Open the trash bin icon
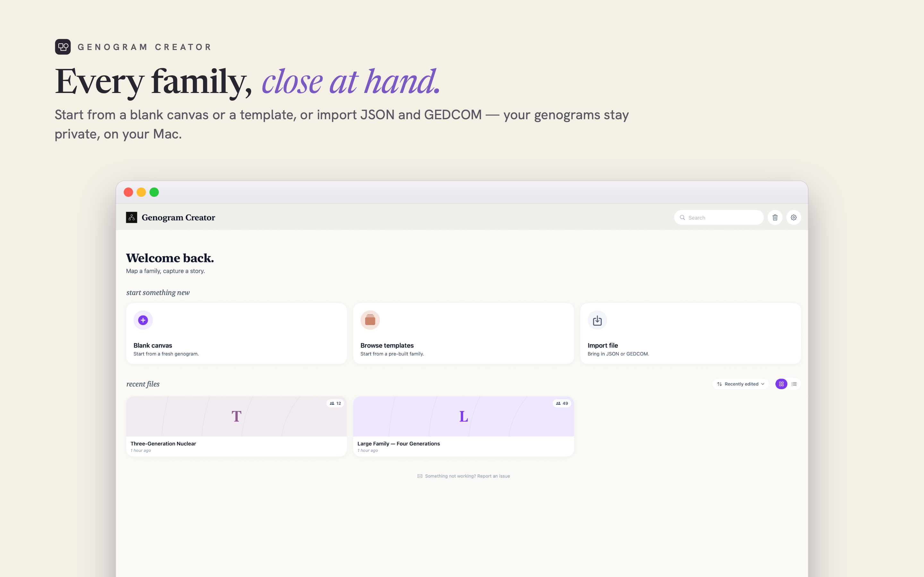 tap(775, 218)
